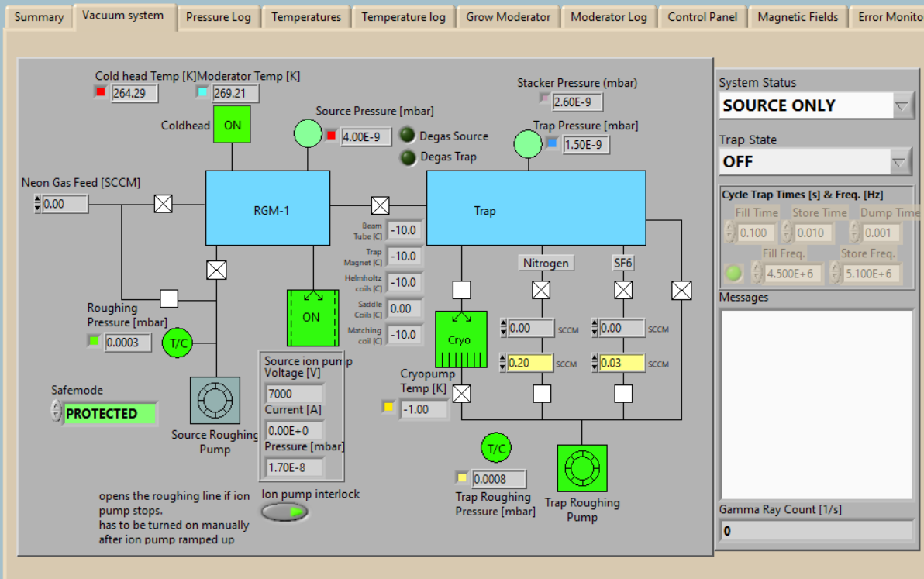Click the Cryo pump icon

[x=460, y=339]
